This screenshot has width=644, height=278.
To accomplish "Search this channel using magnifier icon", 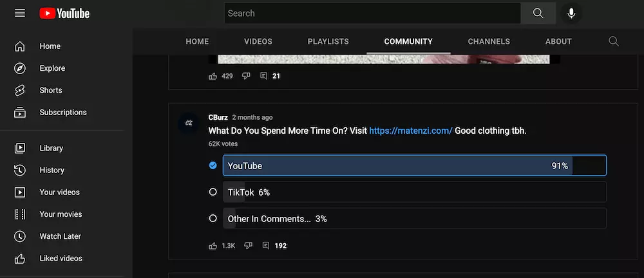I will 614,41.
